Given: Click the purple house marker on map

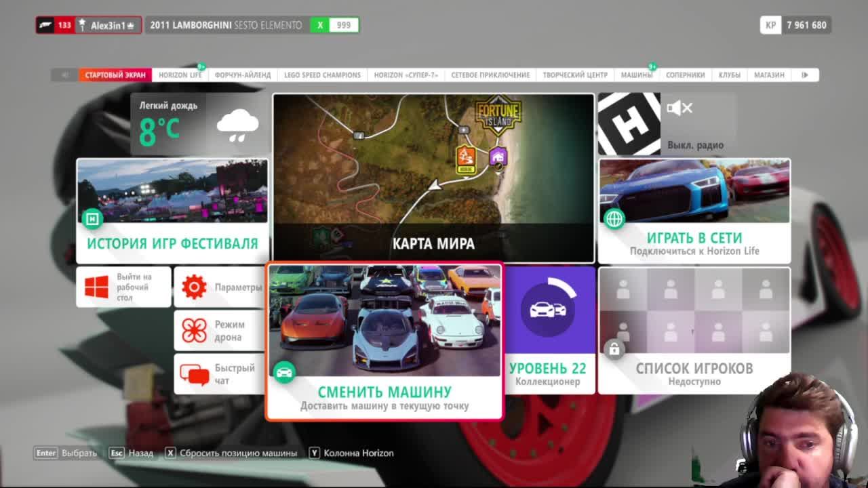Looking at the screenshot, I should click(x=498, y=157).
